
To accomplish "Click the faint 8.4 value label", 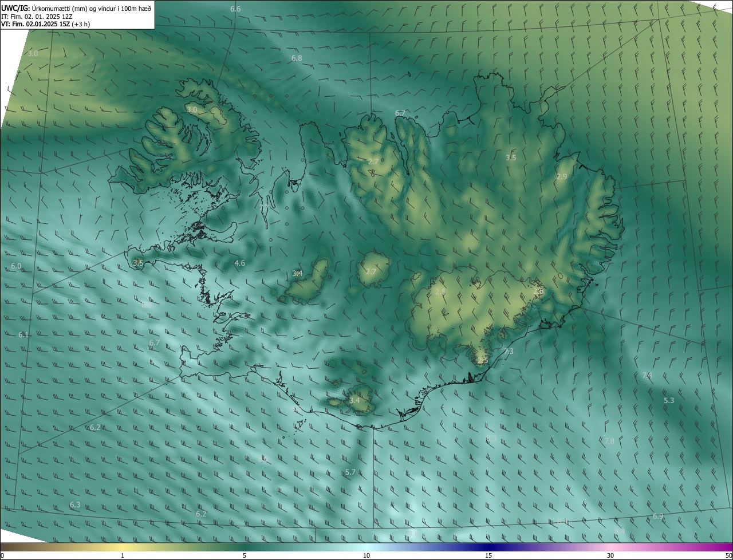I will (620, 532).
